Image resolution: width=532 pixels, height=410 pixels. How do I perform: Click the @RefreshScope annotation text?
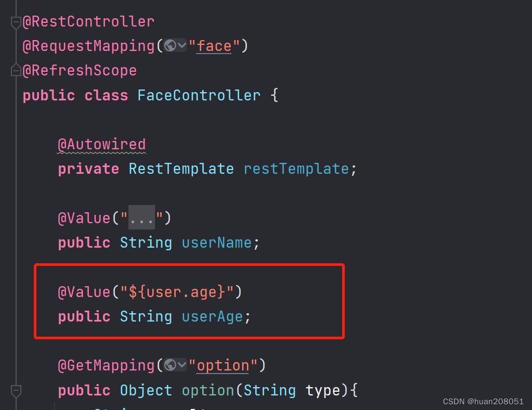pos(80,71)
